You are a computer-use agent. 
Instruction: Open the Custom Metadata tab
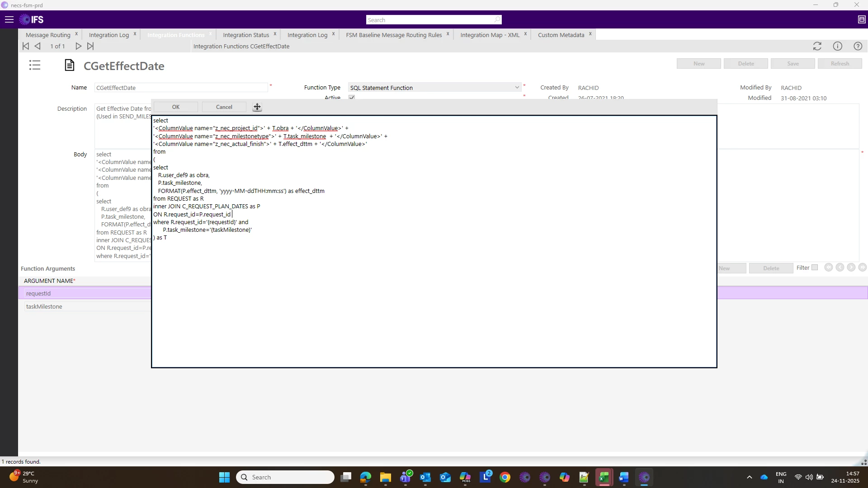[561, 35]
